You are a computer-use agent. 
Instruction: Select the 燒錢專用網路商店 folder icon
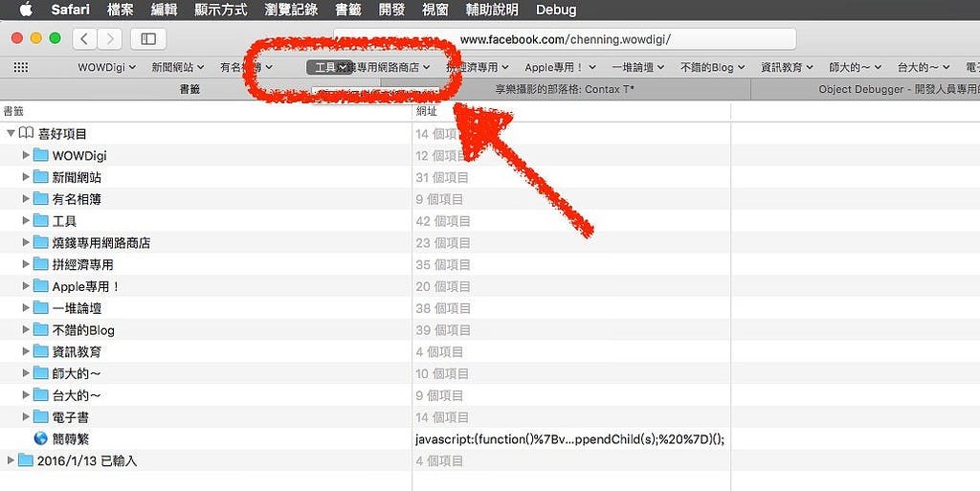coord(40,242)
